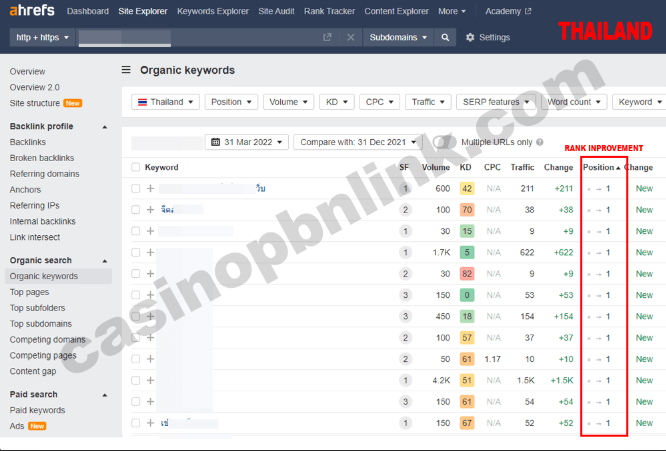Open the Volume filter dropdown
The image size is (666, 451).
288,102
